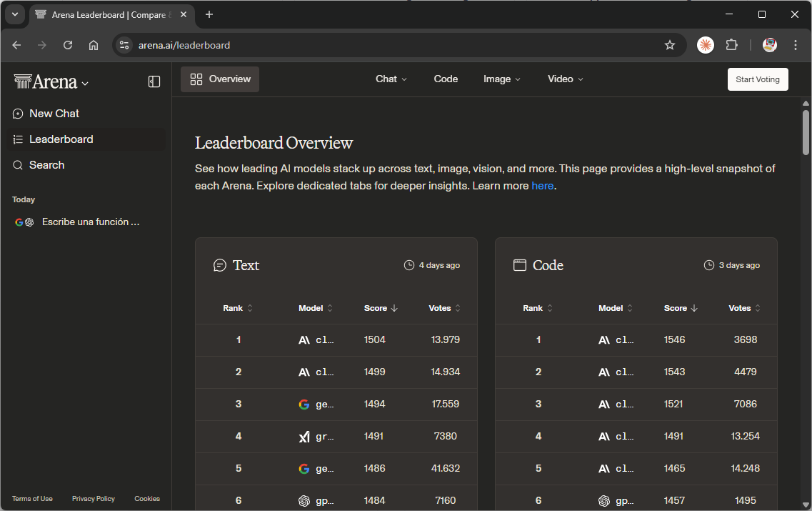Open rank 5 Google model in Text table
812x511 pixels.
pyautogui.click(x=316, y=469)
